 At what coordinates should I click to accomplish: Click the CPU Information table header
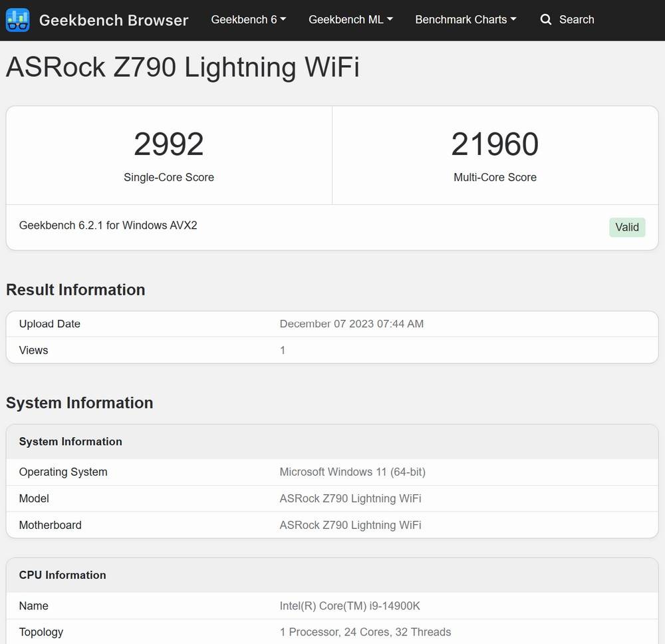click(63, 575)
